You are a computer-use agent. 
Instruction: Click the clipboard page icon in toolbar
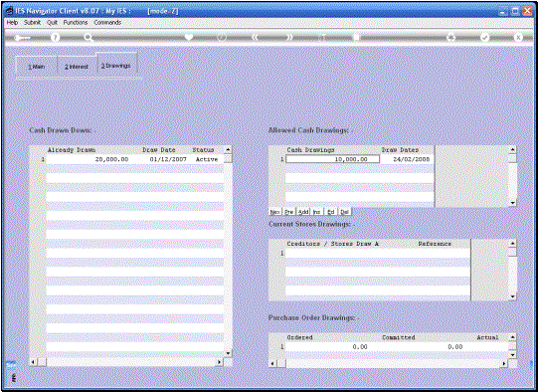(356, 37)
